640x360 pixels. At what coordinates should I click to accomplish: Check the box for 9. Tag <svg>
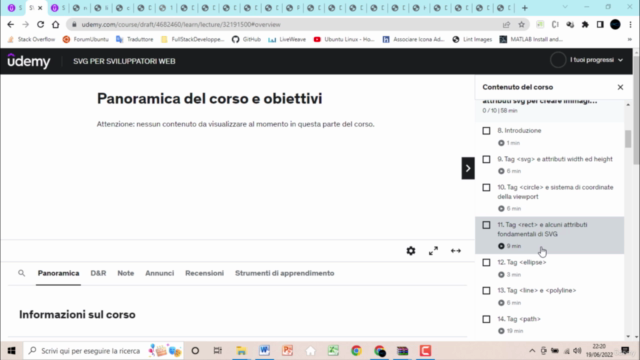(486, 159)
